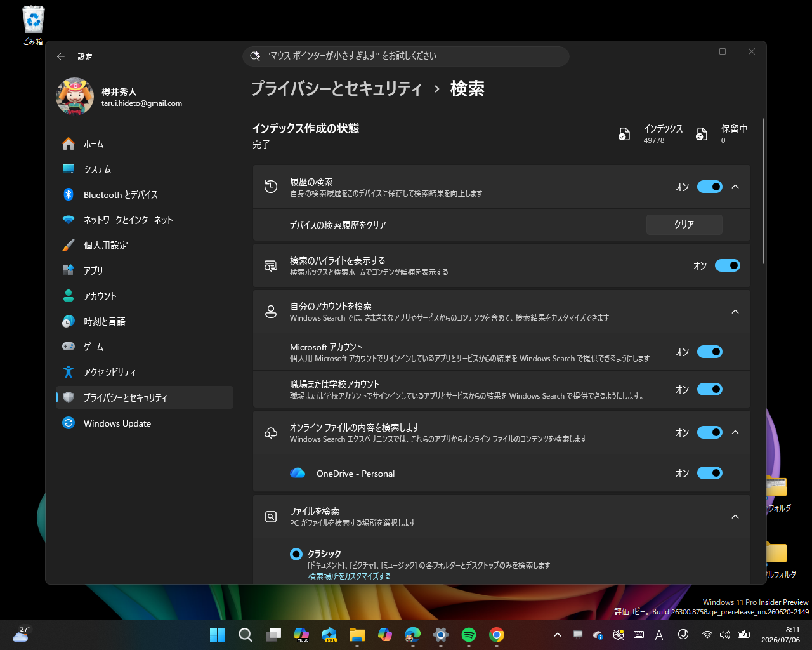Open File Explorer from the taskbar
Screen dimensions: 812x650
[x=357, y=635]
